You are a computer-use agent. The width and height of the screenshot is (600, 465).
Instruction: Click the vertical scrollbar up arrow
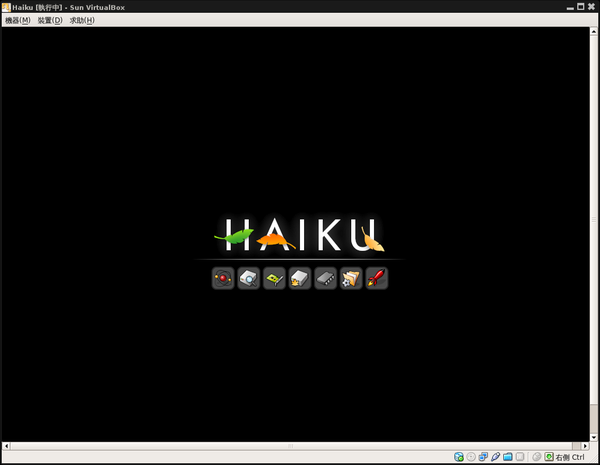pos(593,32)
